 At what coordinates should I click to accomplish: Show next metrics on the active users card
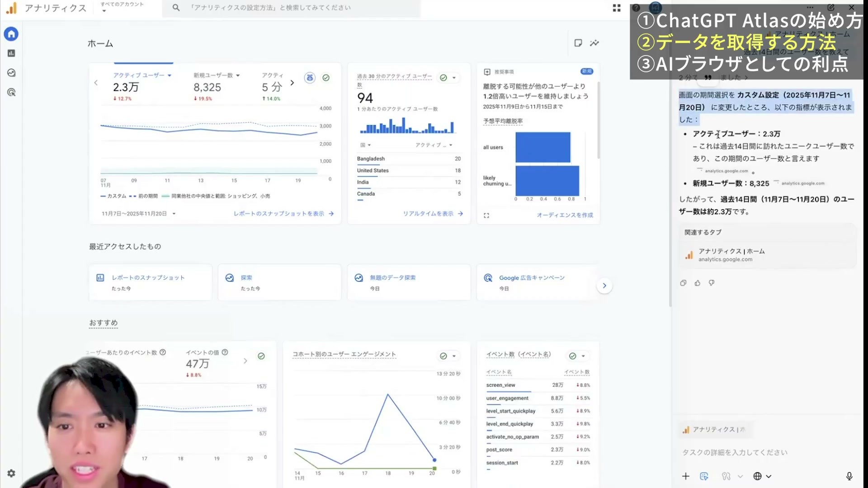292,83
